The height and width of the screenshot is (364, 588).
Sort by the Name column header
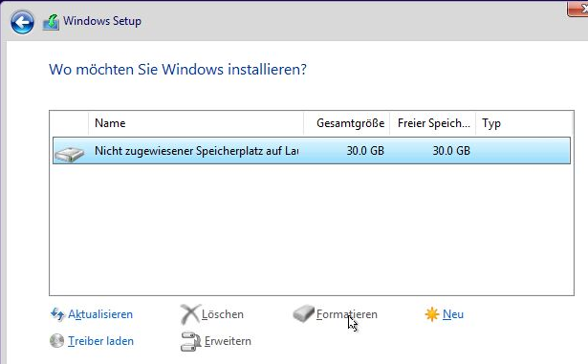pyautogui.click(x=196, y=123)
